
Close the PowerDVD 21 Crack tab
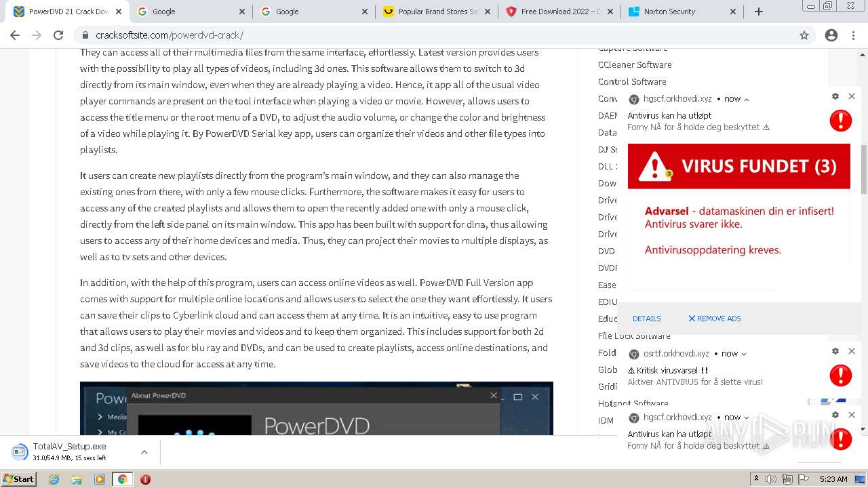[x=119, y=12]
